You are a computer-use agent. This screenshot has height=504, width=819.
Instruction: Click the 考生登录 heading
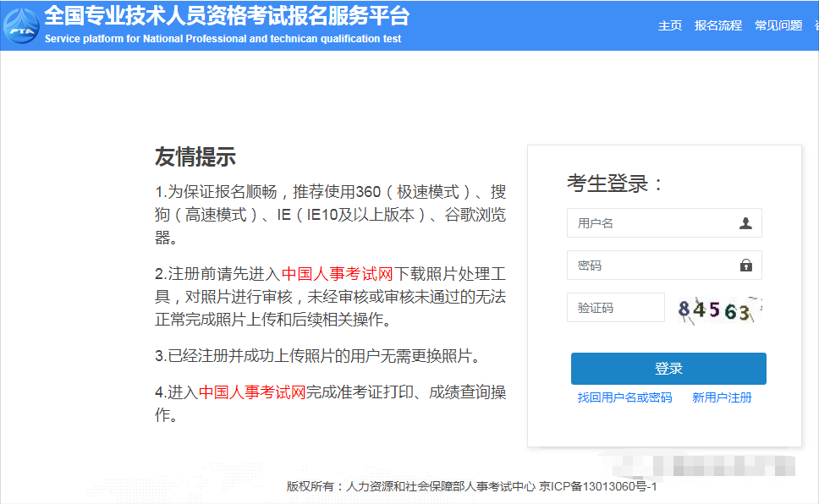pyautogui.click(x=615, y=184)
